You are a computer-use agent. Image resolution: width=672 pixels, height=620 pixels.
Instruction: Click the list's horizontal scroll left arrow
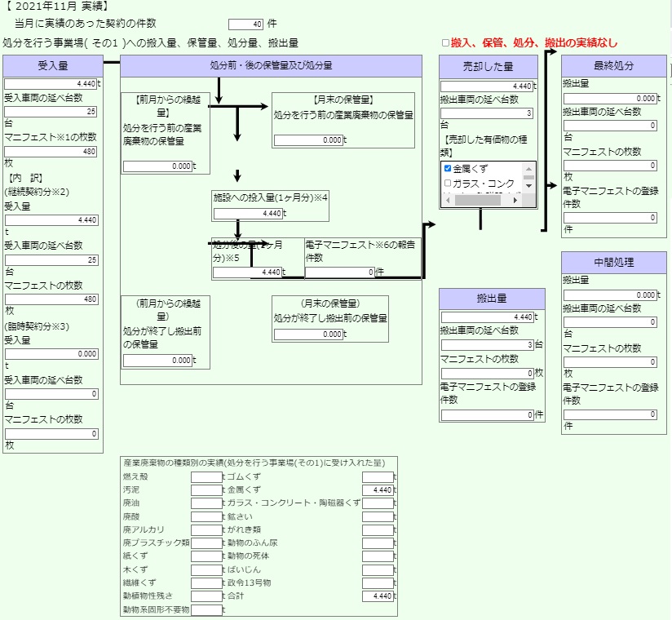(x=448, y=200)
